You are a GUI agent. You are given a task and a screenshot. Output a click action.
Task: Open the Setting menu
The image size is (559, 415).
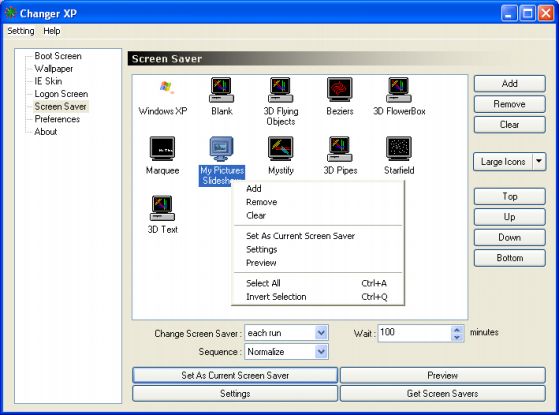21,31
